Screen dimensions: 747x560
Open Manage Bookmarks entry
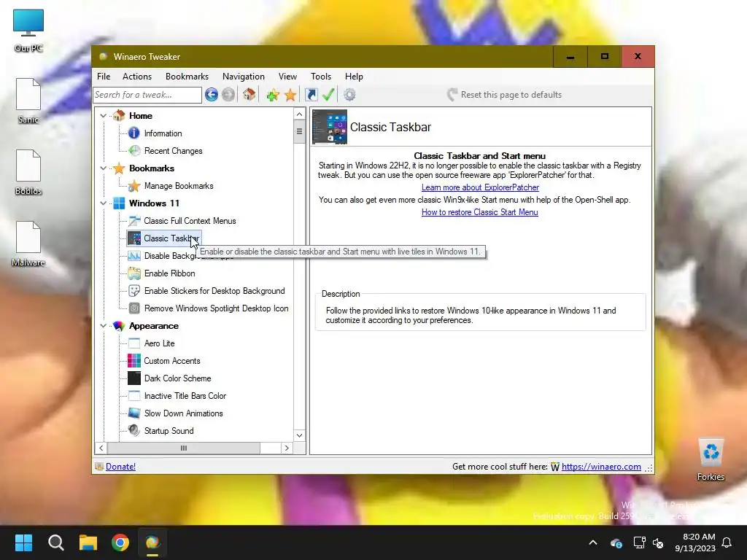pyautogui.click(x=179, y=186)
